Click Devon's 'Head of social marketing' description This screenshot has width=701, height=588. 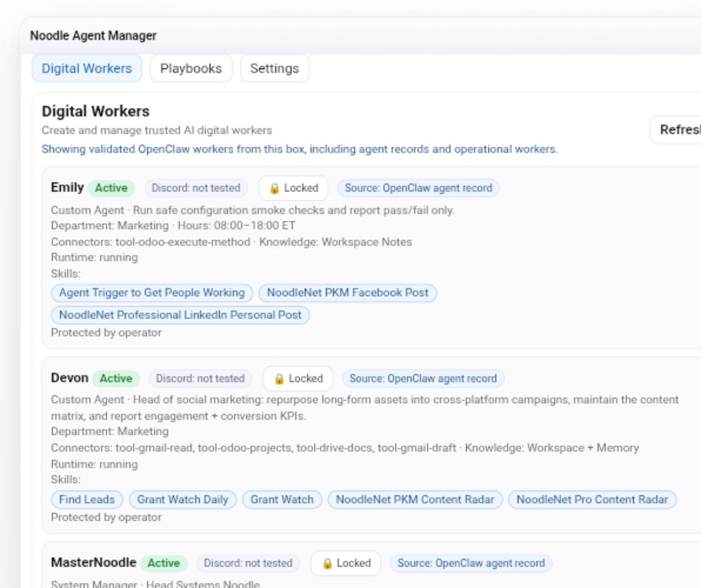pos(365,407)
